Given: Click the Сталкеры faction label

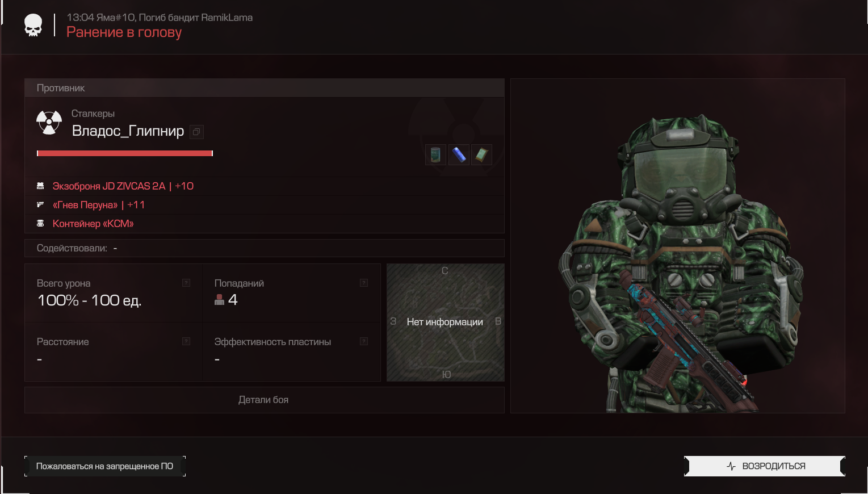Looking at the screenshot, I should pos(93,114).
